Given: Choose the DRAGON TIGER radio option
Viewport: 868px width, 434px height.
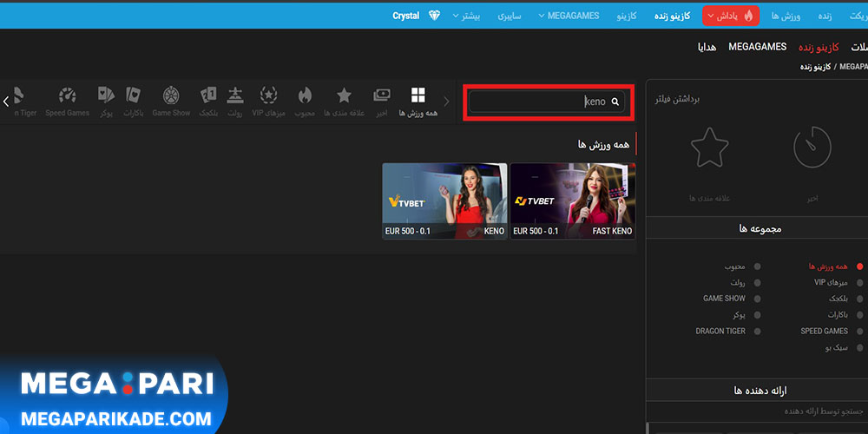Looking at the screenshot, I should [x=757, y=331].
